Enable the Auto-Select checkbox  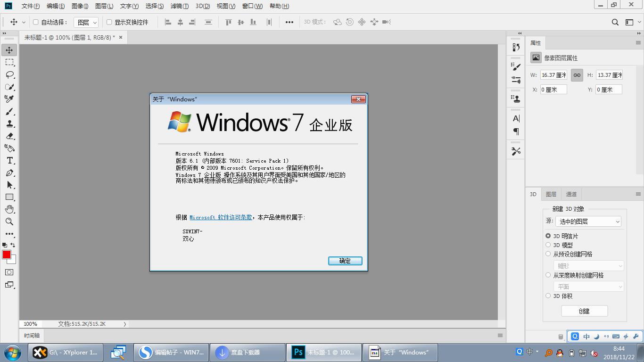35,22
